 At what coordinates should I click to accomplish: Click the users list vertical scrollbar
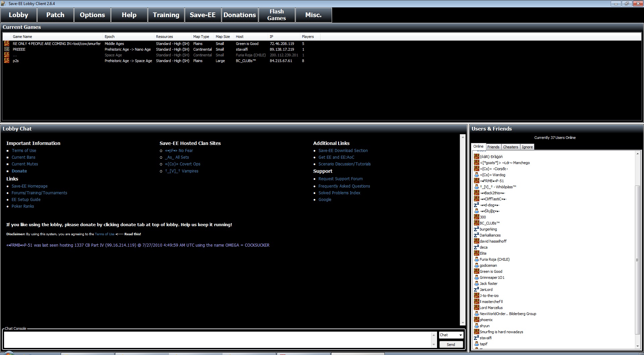pyautogui.click(x=637, y=260)
